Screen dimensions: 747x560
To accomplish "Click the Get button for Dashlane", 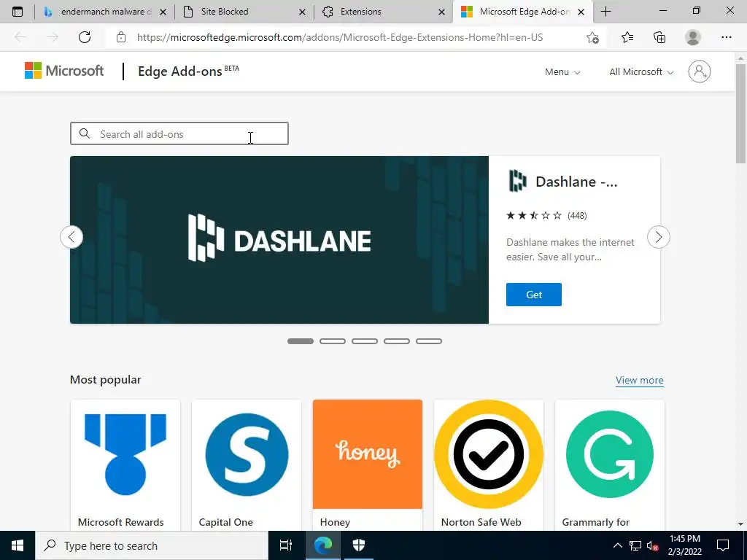I will point(533,295).
